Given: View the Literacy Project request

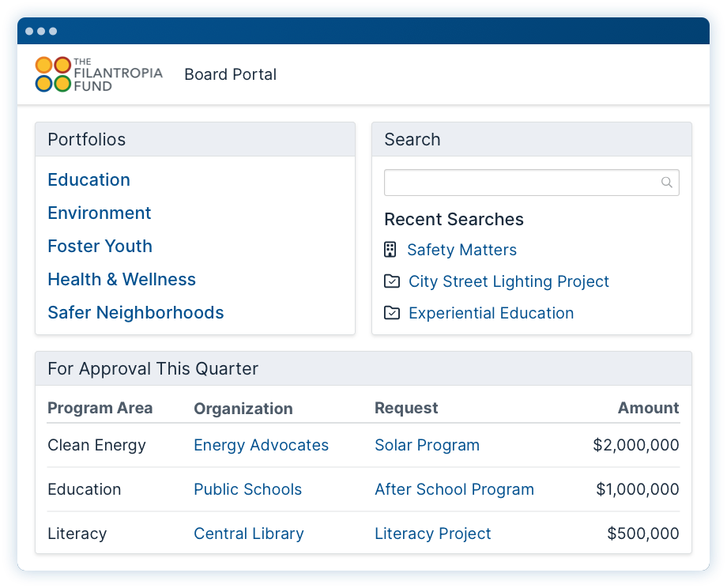Looking at the screenshot, I should (432, 533).
